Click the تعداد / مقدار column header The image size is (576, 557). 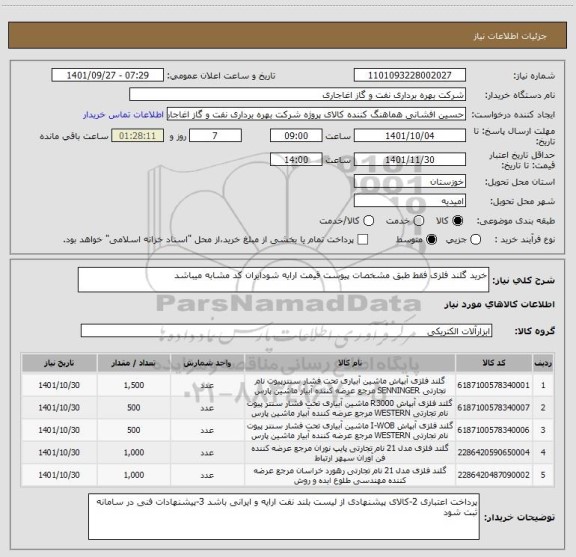click(x=134, y=363)
